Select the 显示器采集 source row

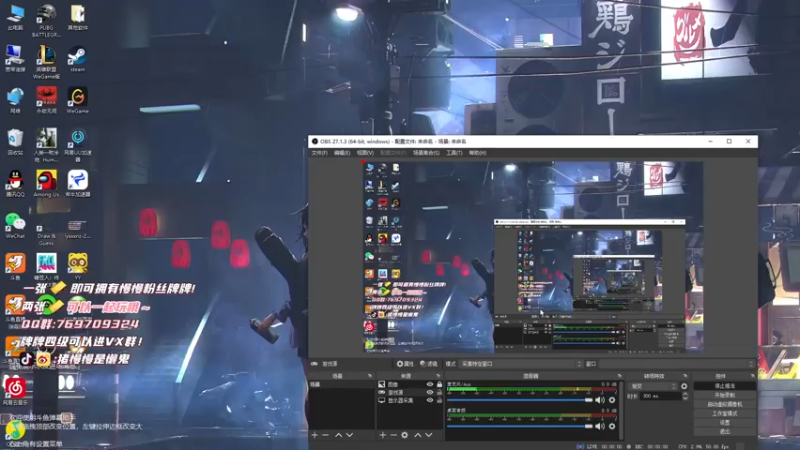pos(410,401)
